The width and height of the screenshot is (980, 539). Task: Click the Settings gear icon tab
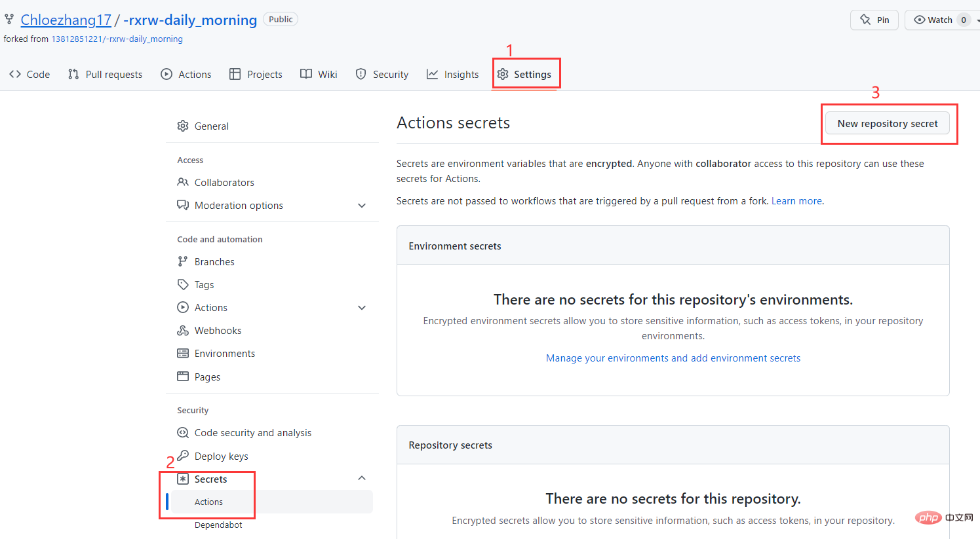(x=503, y=75)
